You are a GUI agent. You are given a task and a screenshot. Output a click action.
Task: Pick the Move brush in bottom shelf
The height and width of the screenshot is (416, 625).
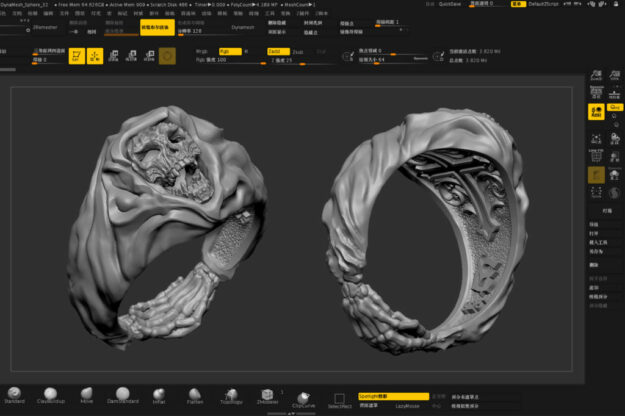87,394
